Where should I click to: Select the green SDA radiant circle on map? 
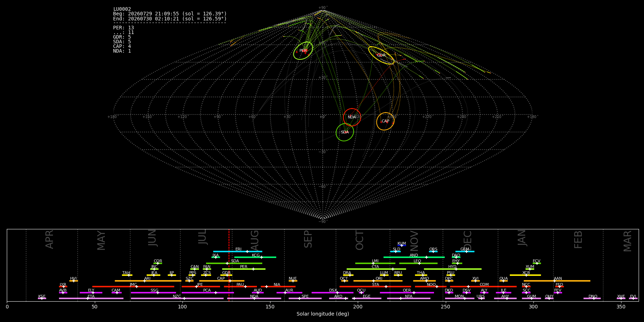click(345, 132)
